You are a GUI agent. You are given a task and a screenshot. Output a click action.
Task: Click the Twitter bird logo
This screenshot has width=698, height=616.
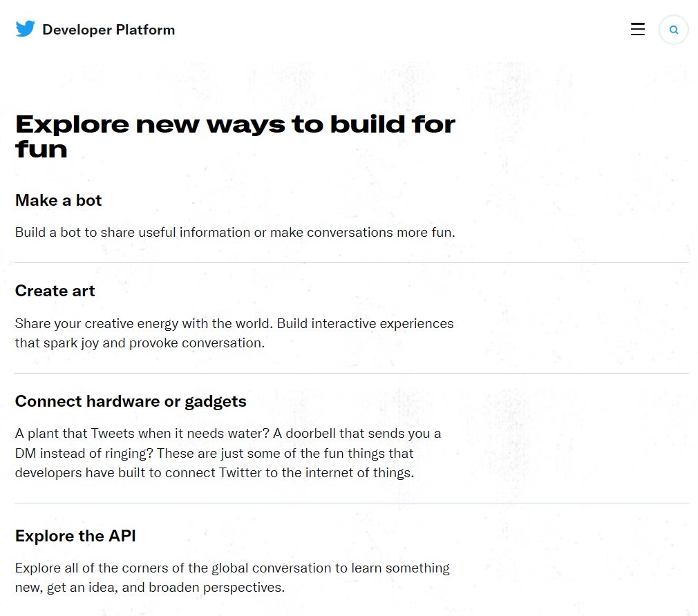pyautogui.click(x=25, y=29)
